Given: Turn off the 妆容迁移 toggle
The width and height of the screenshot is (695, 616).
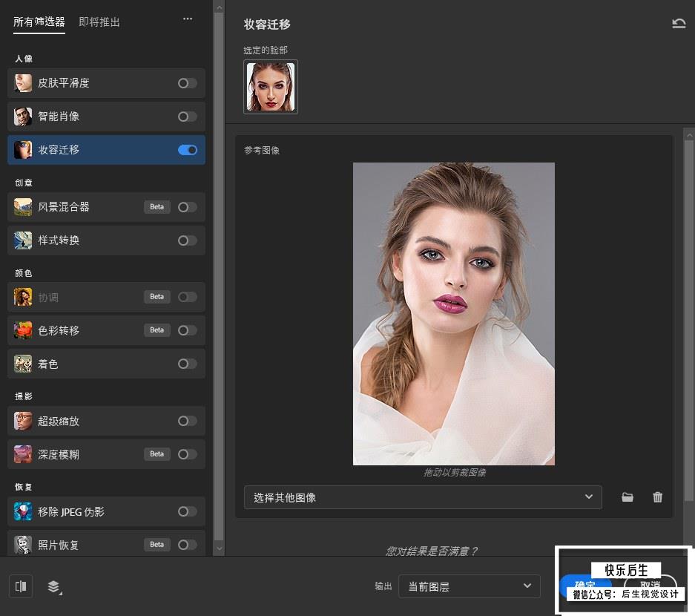Looking at the screenshot, I should pos(187,150).
